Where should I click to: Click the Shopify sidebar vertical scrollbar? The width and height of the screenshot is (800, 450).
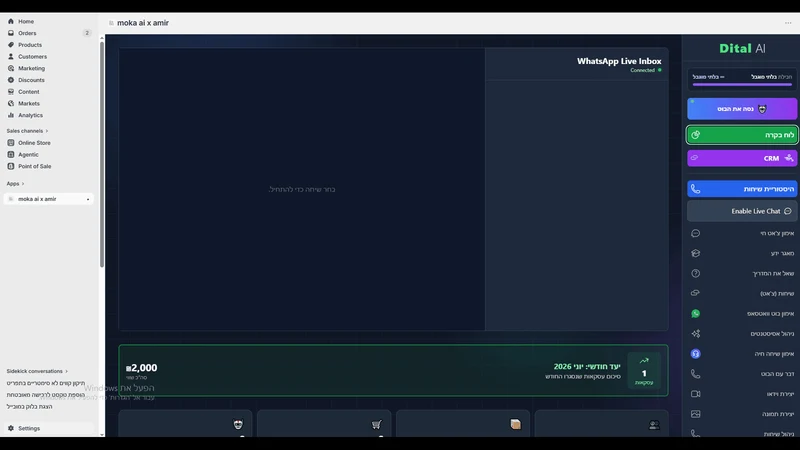tap(102, 153)
